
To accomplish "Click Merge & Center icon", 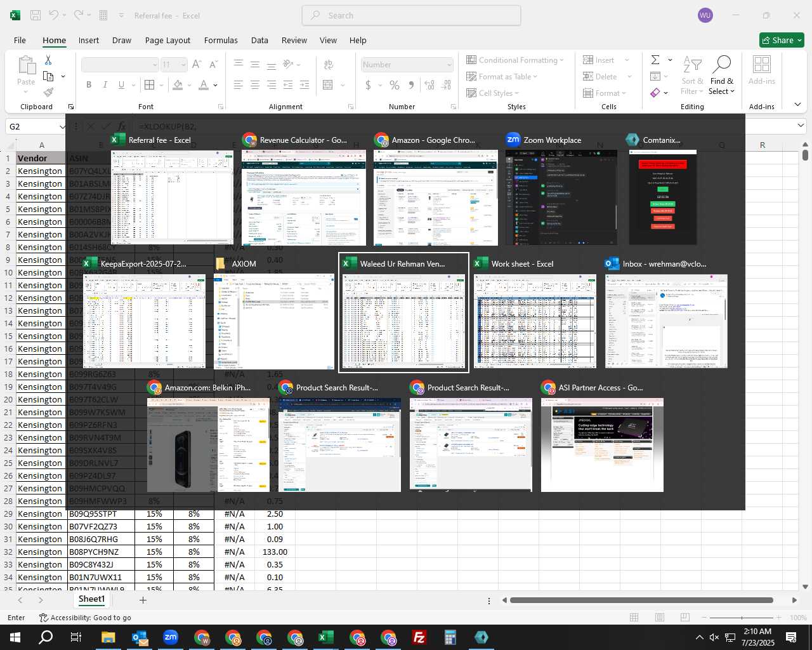I will tap(328, 84).
